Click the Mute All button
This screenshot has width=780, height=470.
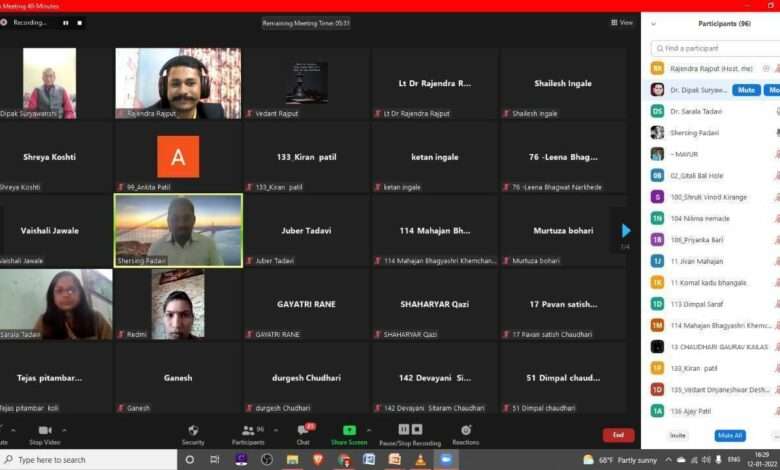pos(730,436)
